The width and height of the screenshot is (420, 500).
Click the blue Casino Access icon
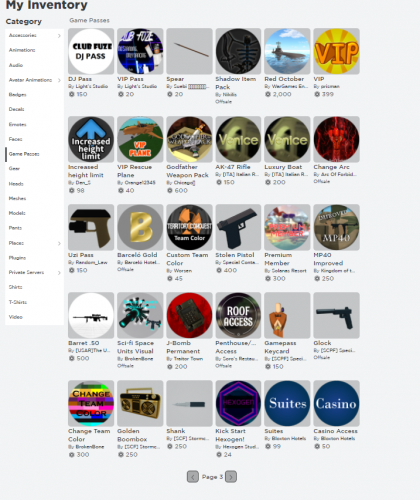click(336, 403)
